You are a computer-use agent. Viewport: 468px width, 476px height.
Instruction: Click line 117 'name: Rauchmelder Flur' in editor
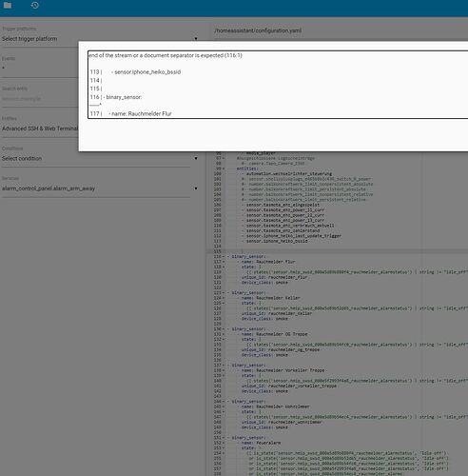click(268, 262)
